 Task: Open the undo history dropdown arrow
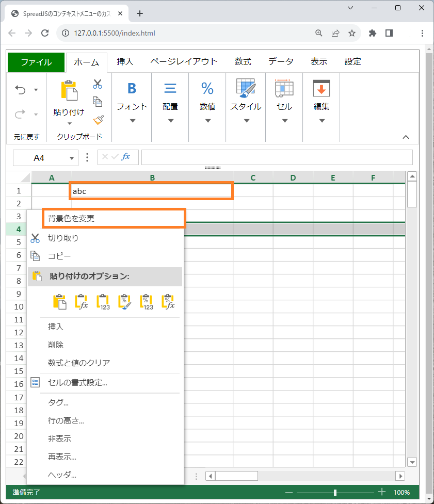pyautogui.click(x=36, y=90)
